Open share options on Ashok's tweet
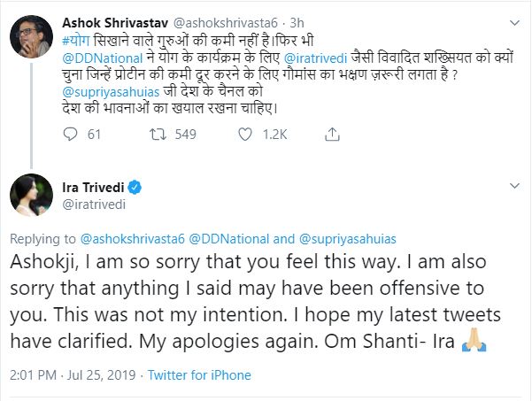This screenshot has height=401, width=532. click(x=334, y=135)
